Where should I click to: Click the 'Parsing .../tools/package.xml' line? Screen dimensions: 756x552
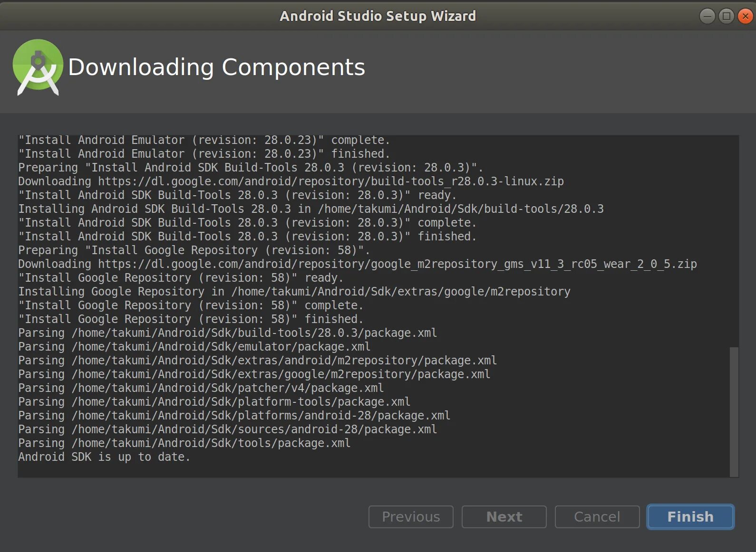[x=184, y=443]
